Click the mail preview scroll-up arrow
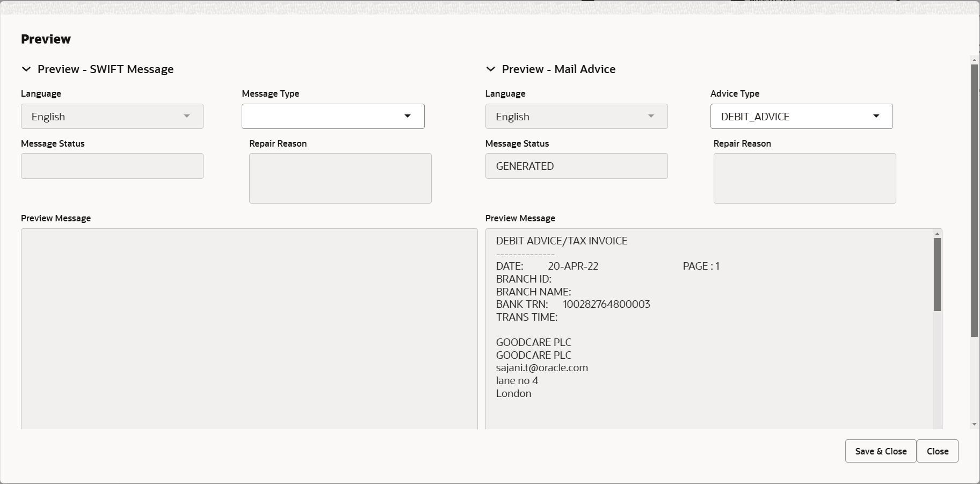 (938, 234)
